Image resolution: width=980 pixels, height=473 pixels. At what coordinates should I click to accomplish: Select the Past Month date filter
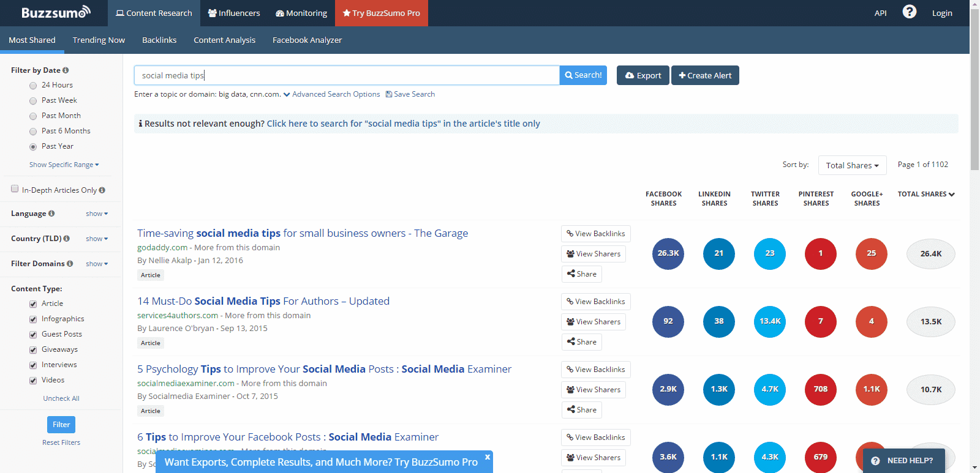(33, 116)
